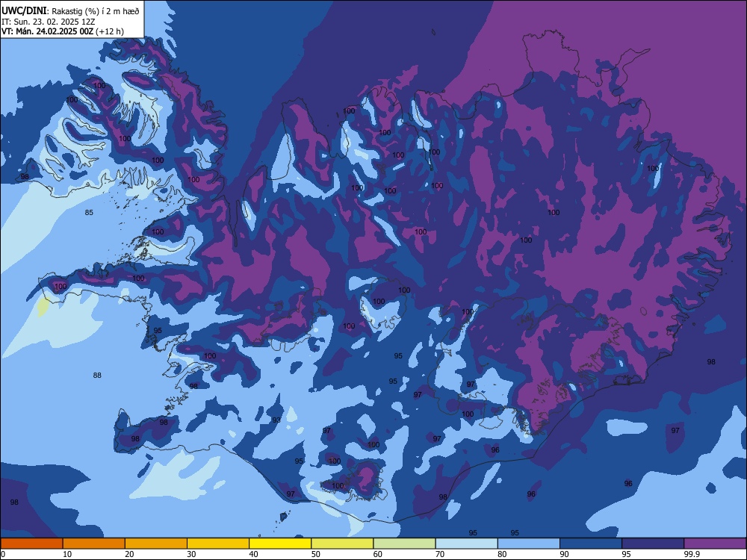Click the 60–70 pale green legend swatch

[404, 544]
